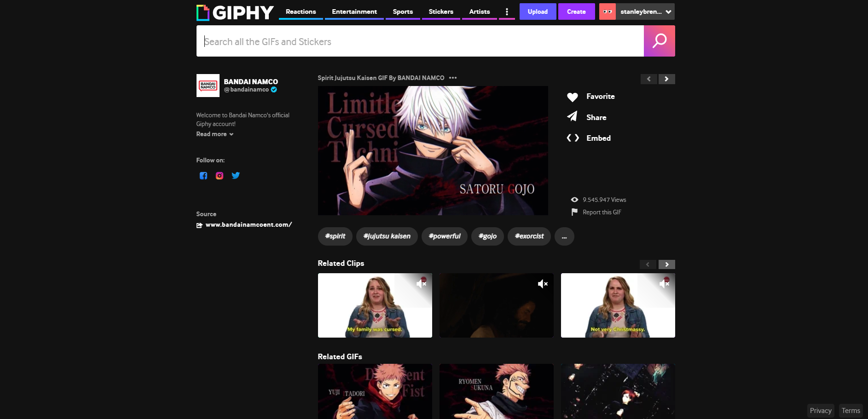868x419 pixels.
Task: Click the Favorite label
Action: 601,97
